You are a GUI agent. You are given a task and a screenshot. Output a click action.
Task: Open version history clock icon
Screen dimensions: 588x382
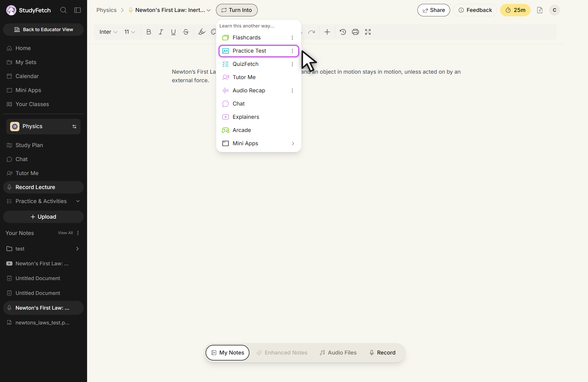343,32
